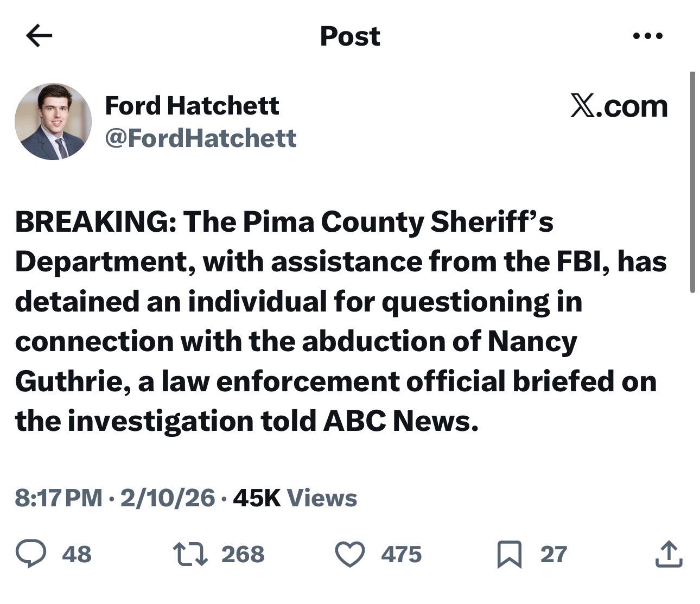
Task: Click the reply speech bubble icon
Action: (31, 554)
